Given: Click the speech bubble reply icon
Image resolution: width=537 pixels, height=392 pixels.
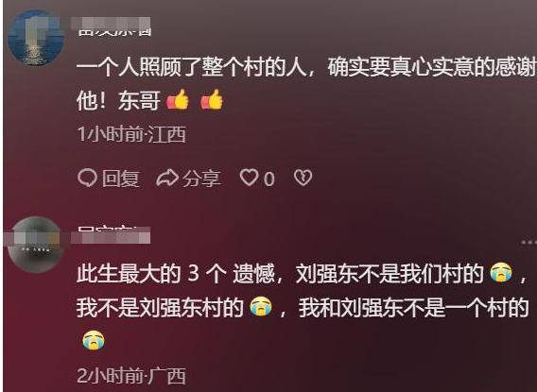Looking at the screenshot, I should 87,178.
